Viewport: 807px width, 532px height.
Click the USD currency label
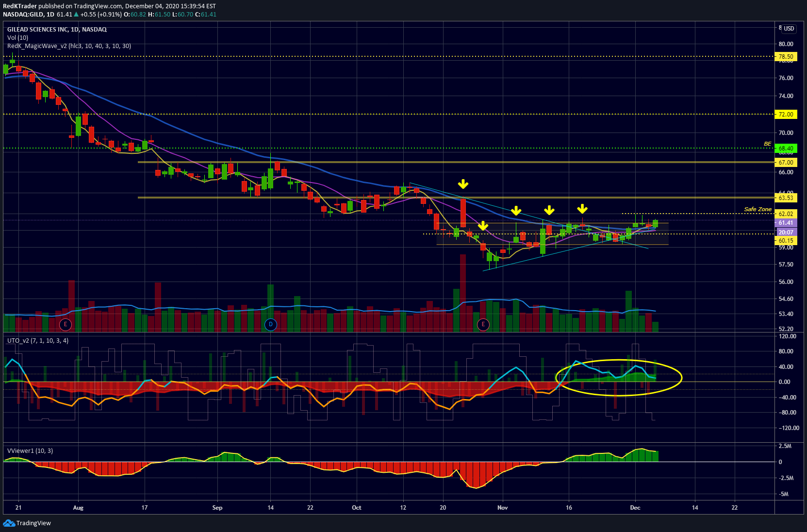(789, 29)
